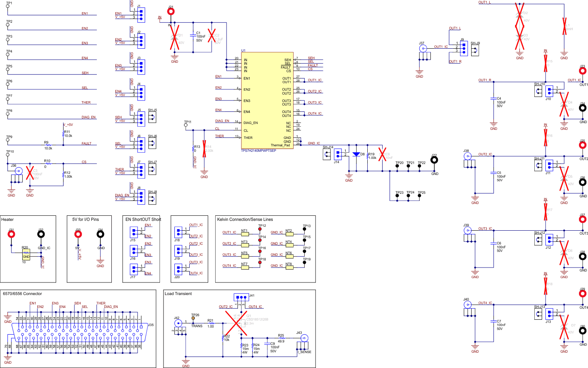Screen dimensions: 588x368
Task: Click the TP25 black test point
Action: [x=419, y=196]
